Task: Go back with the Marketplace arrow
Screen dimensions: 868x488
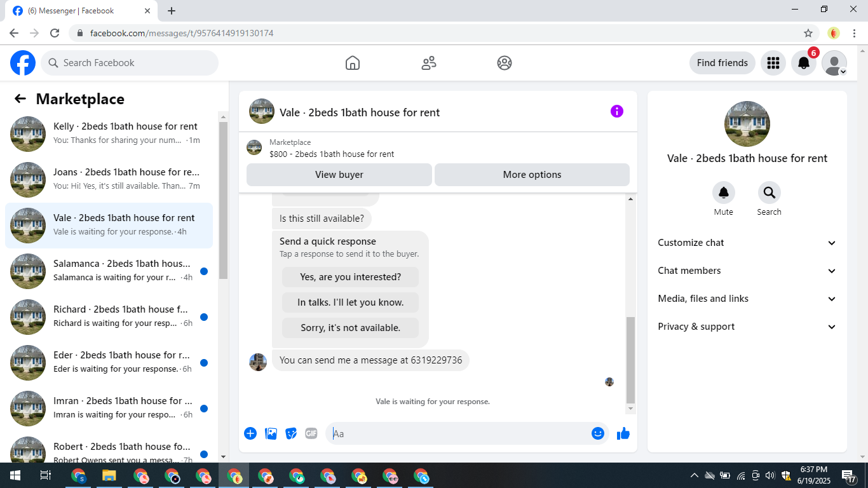Action: [20, 98]
